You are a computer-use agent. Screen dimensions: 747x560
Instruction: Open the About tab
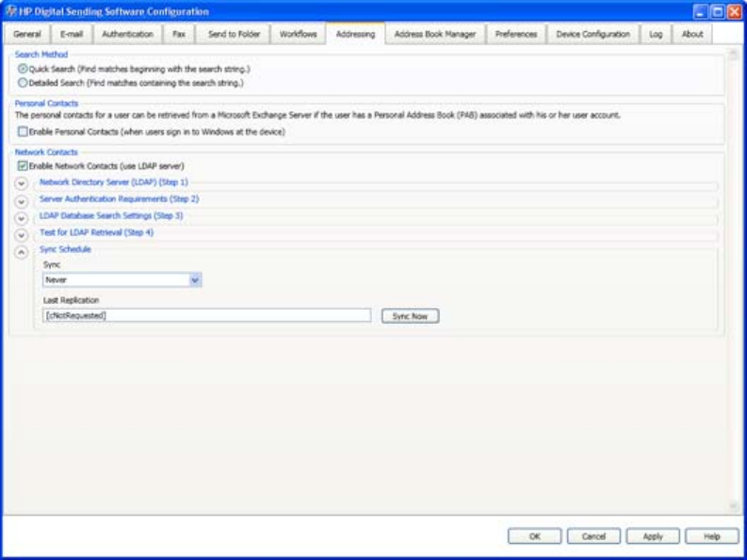(692, 34)
